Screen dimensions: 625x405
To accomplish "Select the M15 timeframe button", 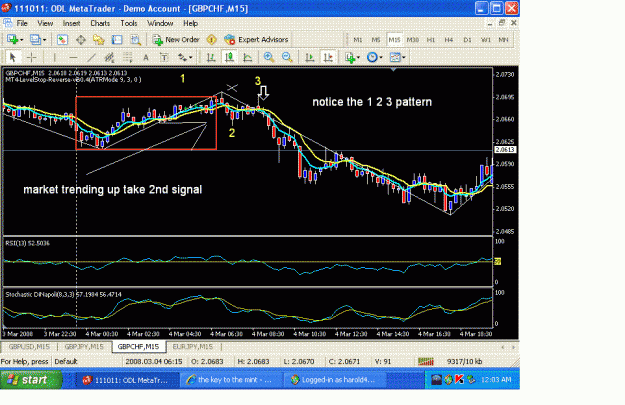I will click(x=394, y=40).
